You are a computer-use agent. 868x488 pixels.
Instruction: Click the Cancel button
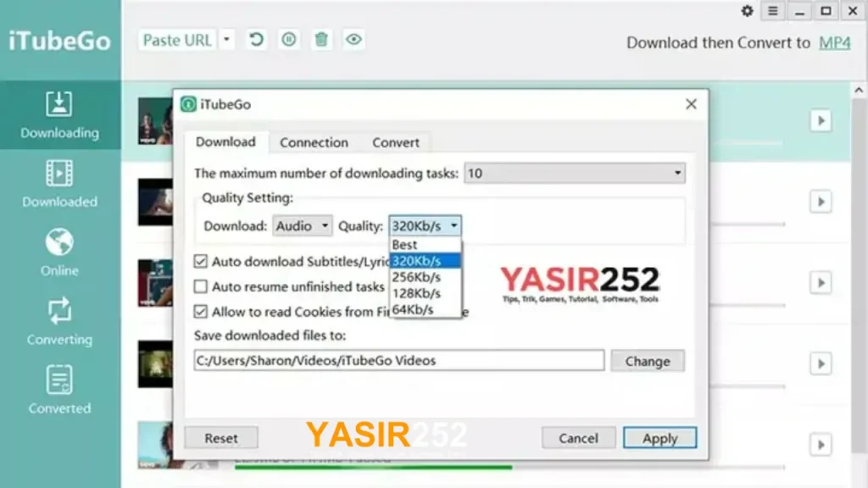point(578,438)
